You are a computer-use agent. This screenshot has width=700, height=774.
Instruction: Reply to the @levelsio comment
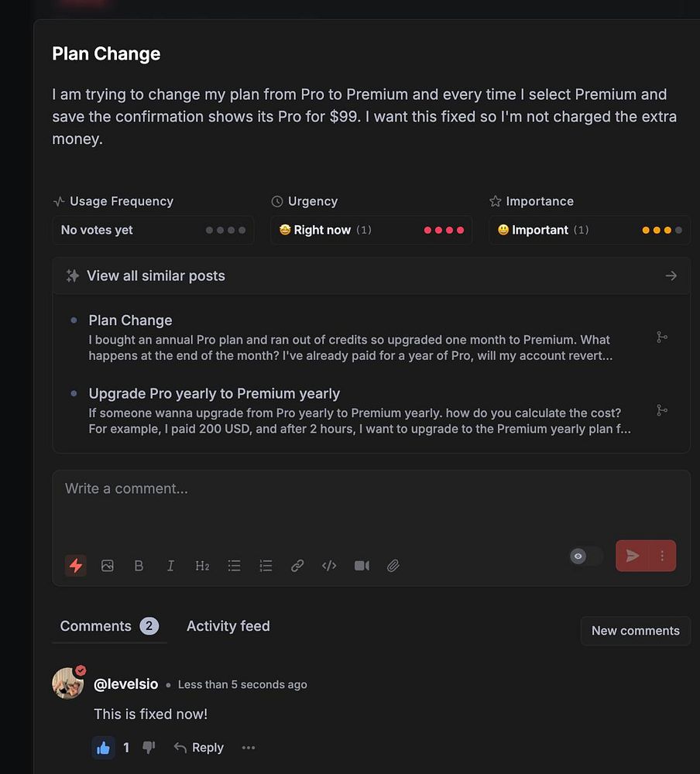point(199,748)
